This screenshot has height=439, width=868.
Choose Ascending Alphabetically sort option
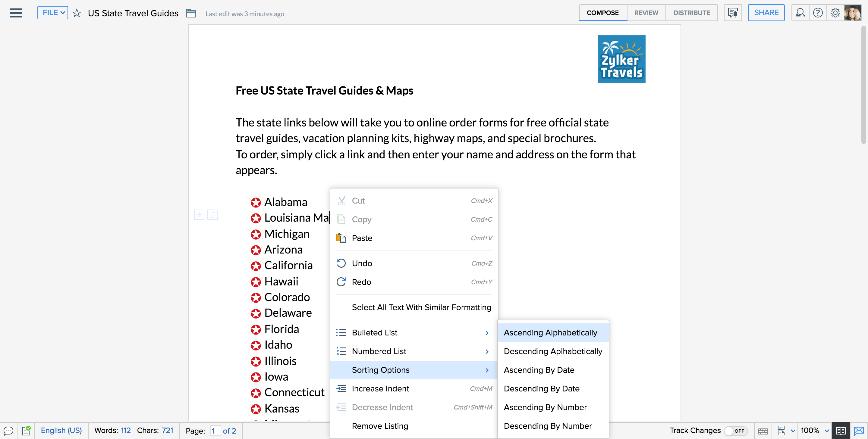550,333
